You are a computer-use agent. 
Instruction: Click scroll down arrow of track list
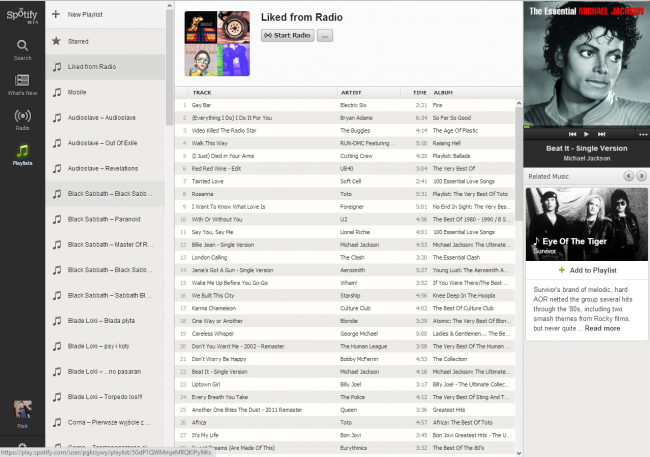[x=519, y=453]
